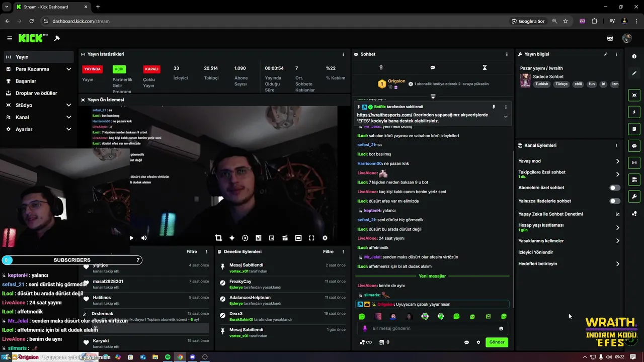
Task: Enter fullscreen preview mode
Action: pos(311,238)
